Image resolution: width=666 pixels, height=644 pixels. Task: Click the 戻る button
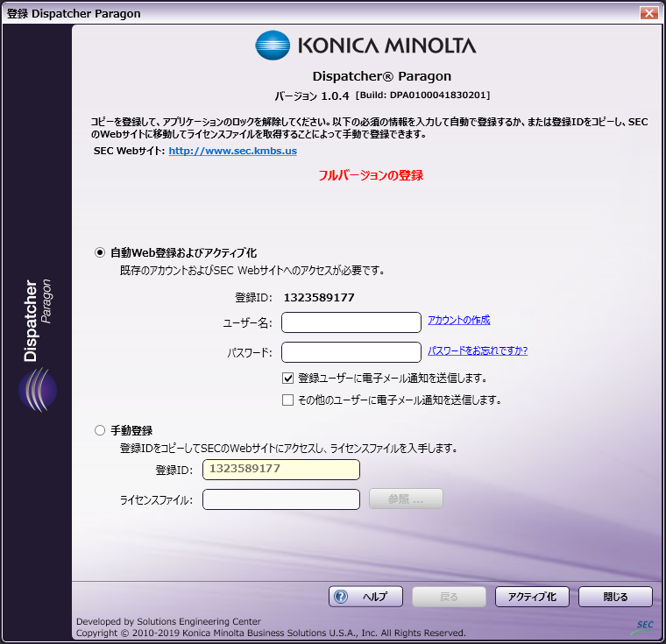click(x=449, y=597)
